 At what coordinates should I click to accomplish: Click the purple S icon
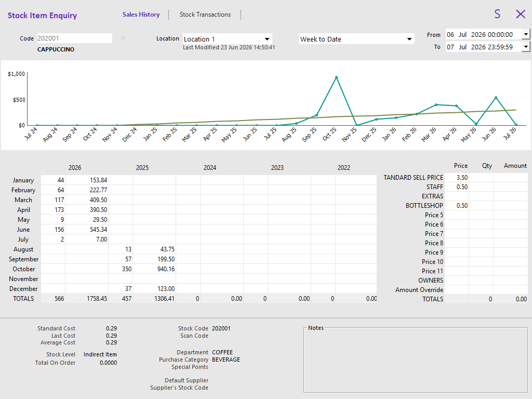[497, 14]
